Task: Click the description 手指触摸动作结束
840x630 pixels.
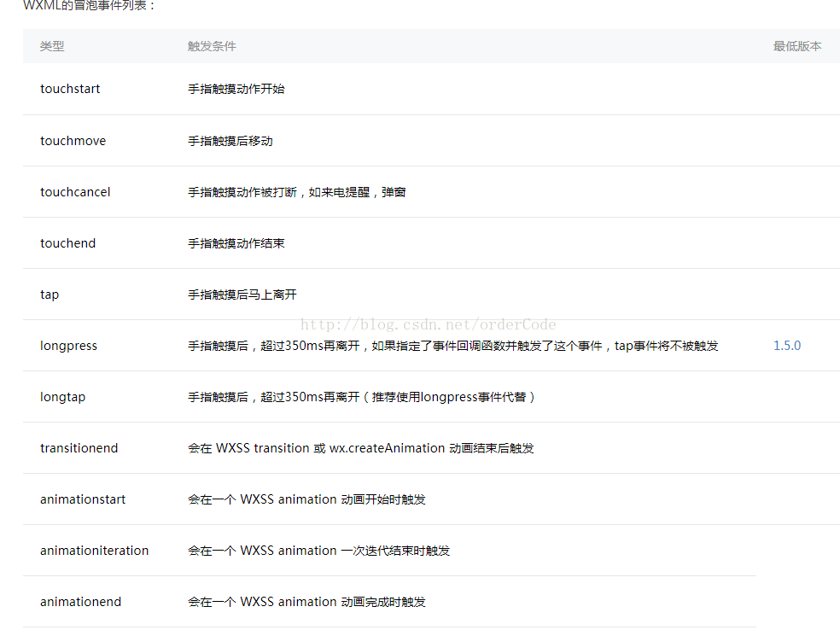Action: [x=236, y=243]
